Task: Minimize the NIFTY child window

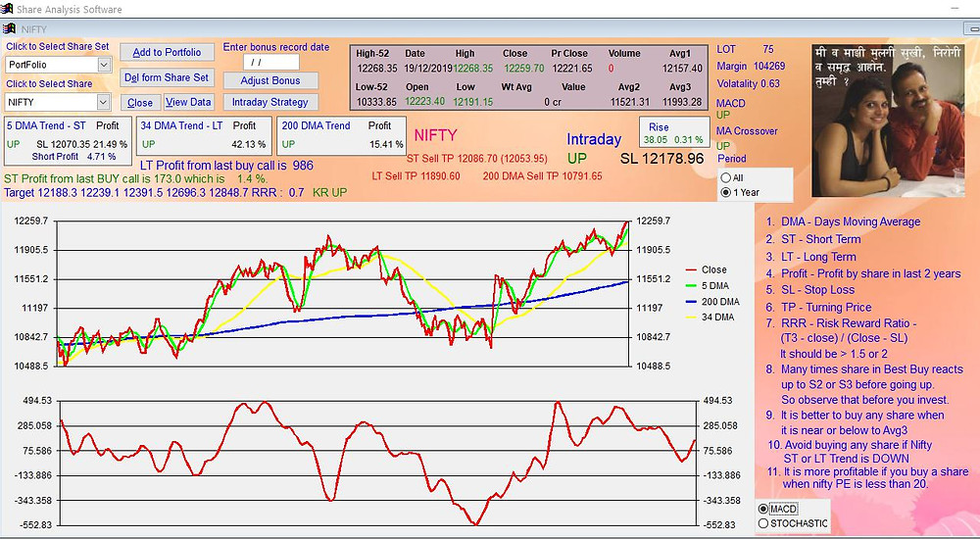Action: (x=971, y=28)
